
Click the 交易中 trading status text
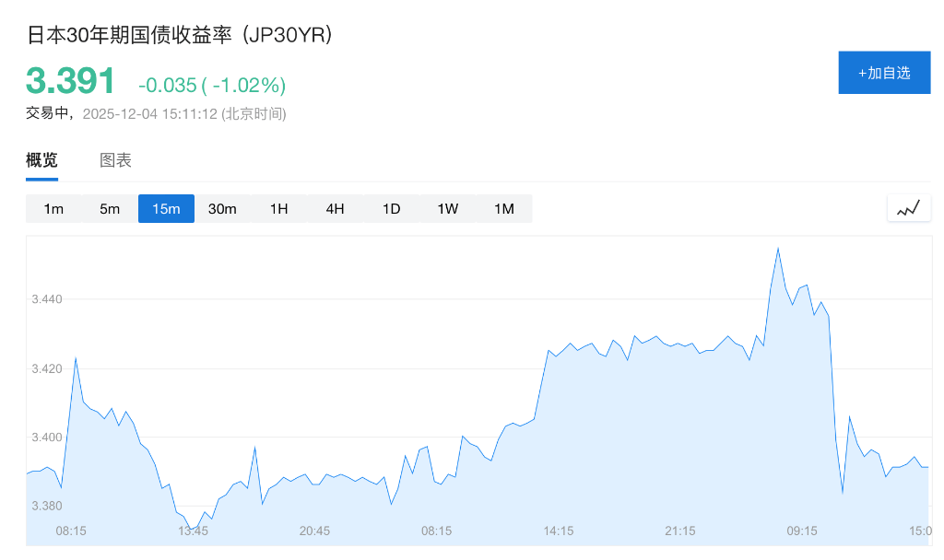coord(48,114)
